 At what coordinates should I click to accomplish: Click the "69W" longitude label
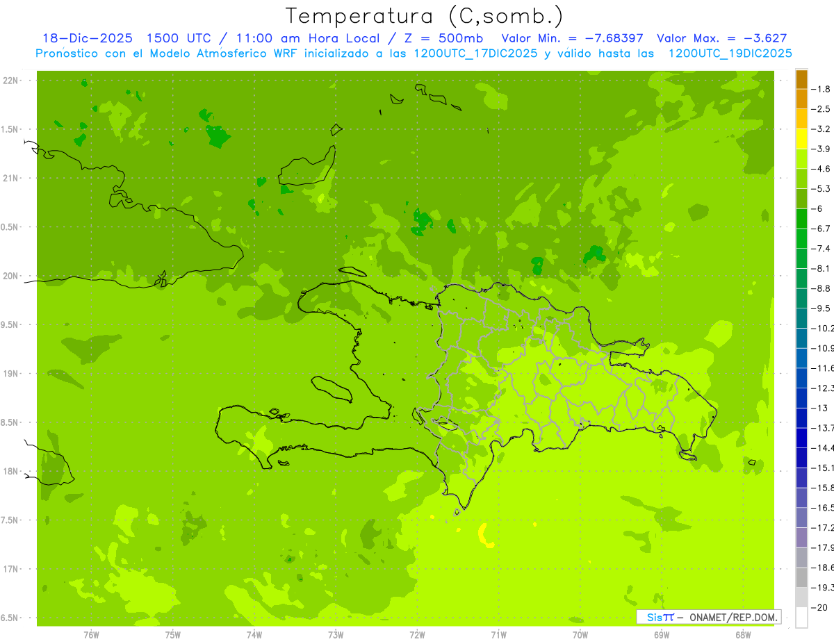point(662,635)
